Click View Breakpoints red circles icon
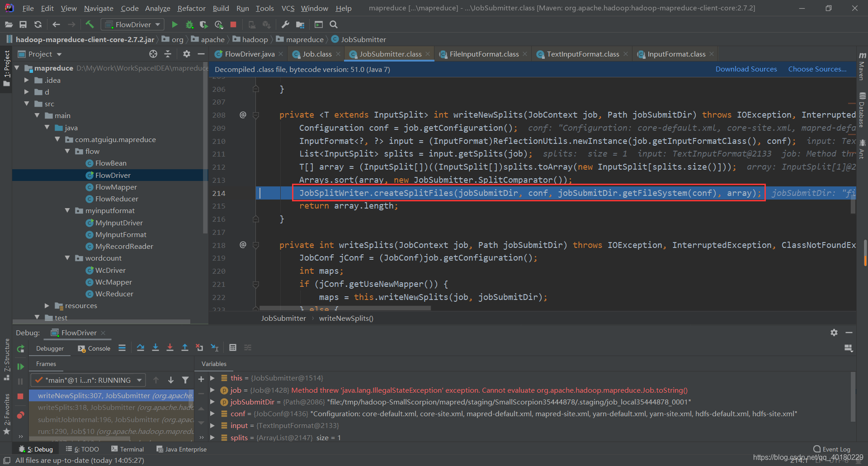 (20, 415)
